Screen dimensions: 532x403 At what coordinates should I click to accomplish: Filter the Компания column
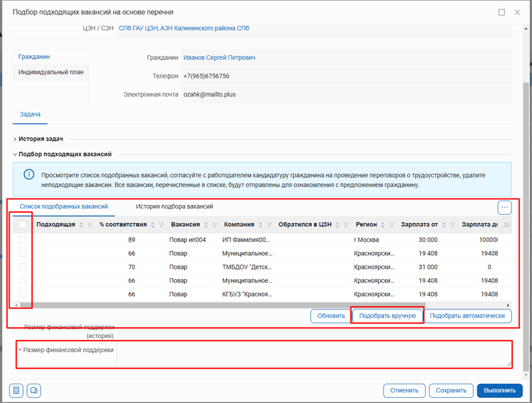click(269, 225)
